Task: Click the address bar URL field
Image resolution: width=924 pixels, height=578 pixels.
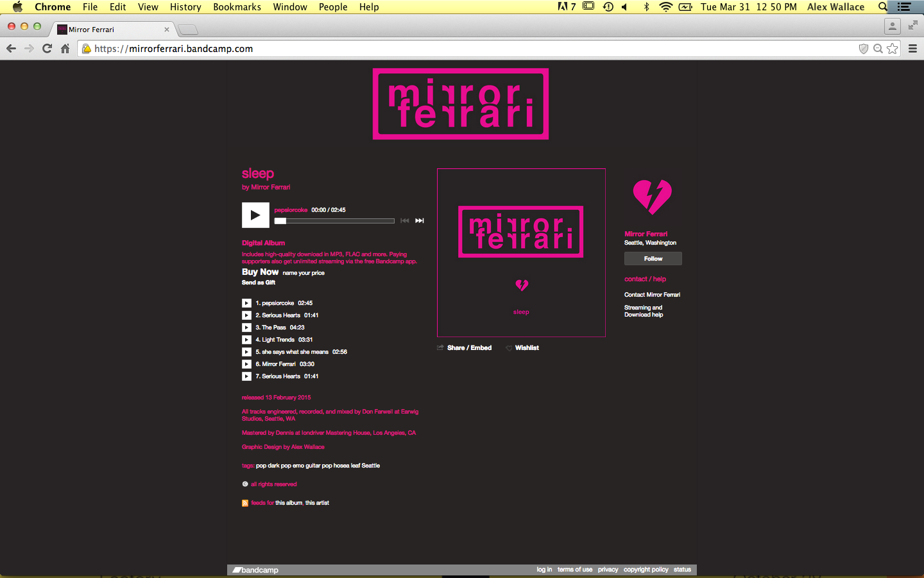Action: [468, 48]
